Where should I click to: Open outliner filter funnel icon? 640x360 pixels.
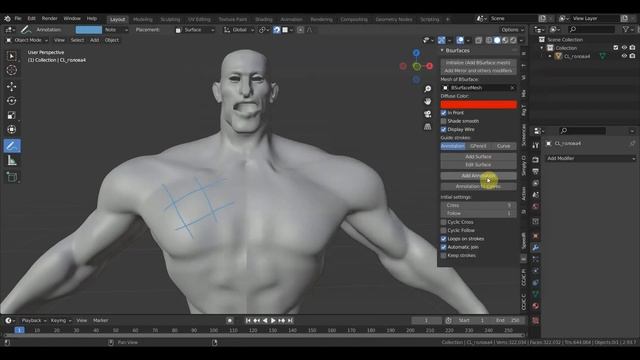pos(625,29)
